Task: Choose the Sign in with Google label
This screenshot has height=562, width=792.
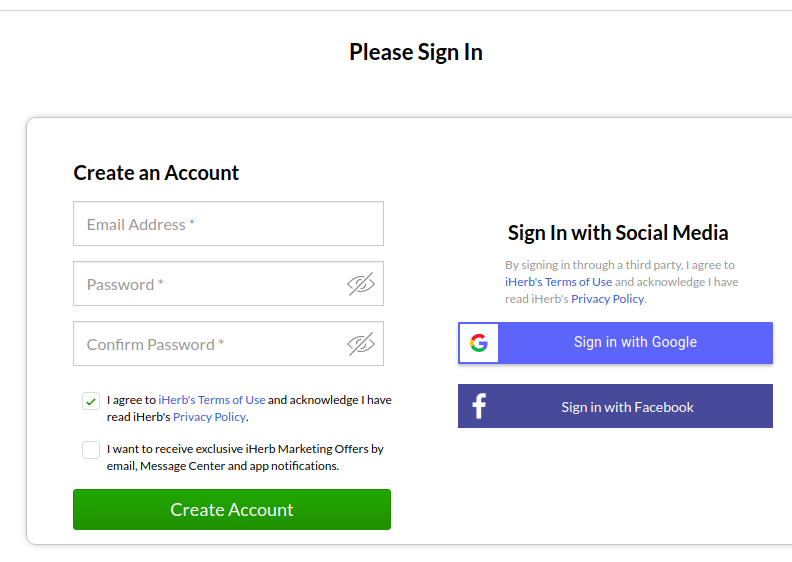Action: 635,342
